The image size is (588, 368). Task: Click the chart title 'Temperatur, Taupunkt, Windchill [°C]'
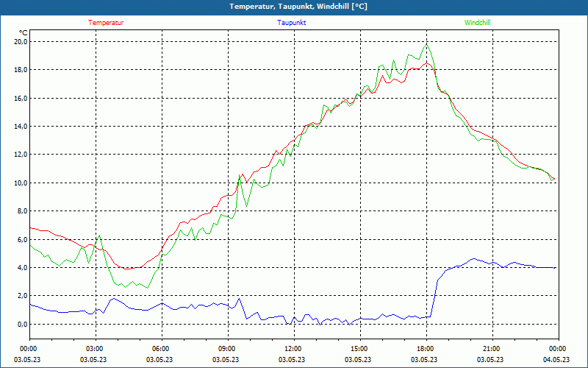[298, 7]
